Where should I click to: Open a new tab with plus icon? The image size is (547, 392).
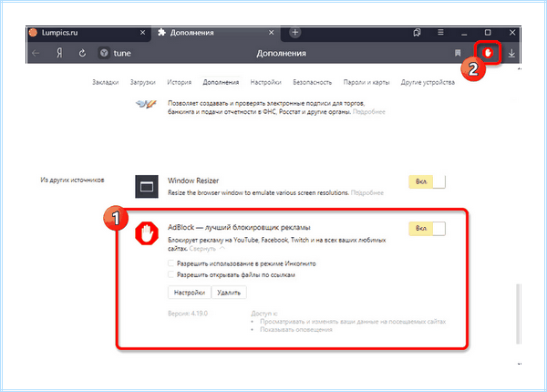click(294, 33)
